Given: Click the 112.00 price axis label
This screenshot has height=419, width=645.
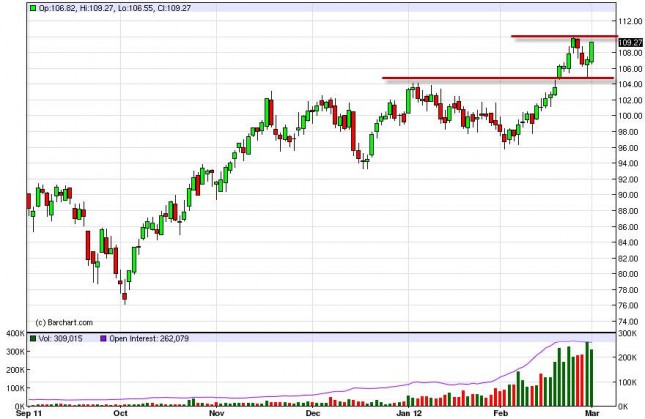Looking at the screenshot, I should (630, 21).
